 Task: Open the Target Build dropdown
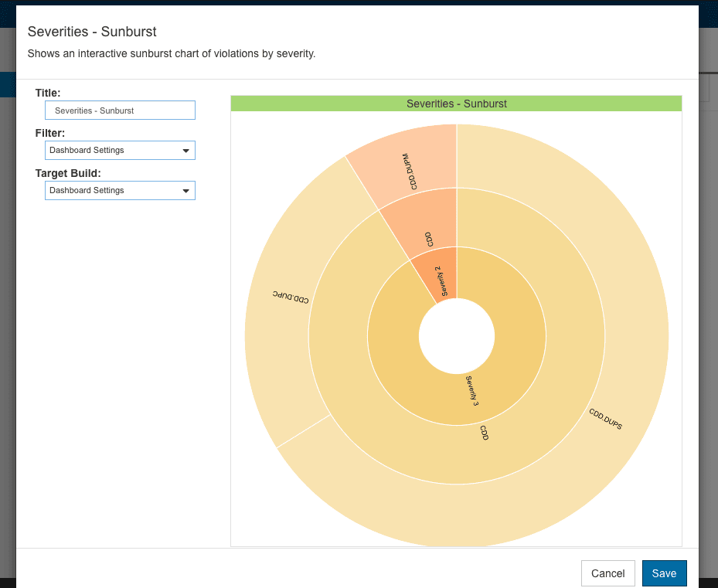pos(120,191)
